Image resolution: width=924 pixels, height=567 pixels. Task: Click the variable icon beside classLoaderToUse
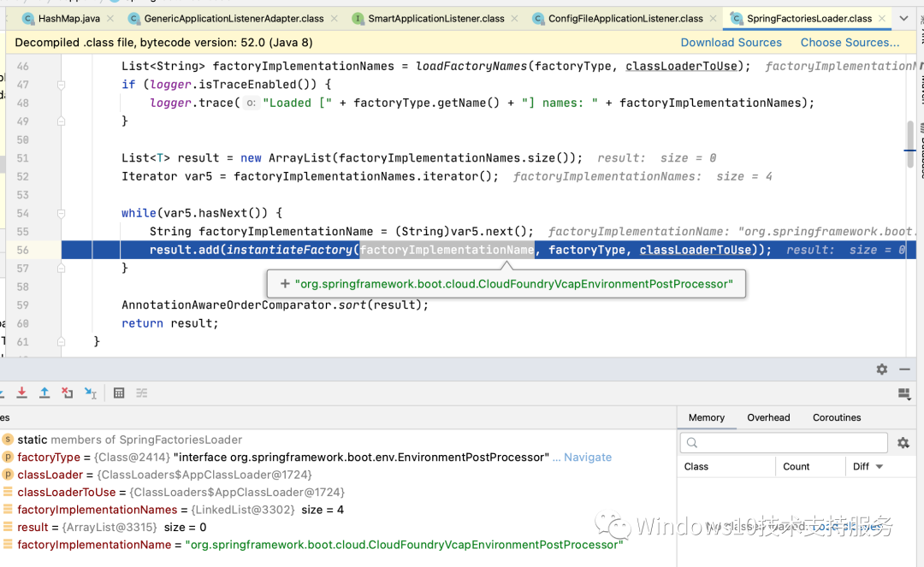[8, 492]
